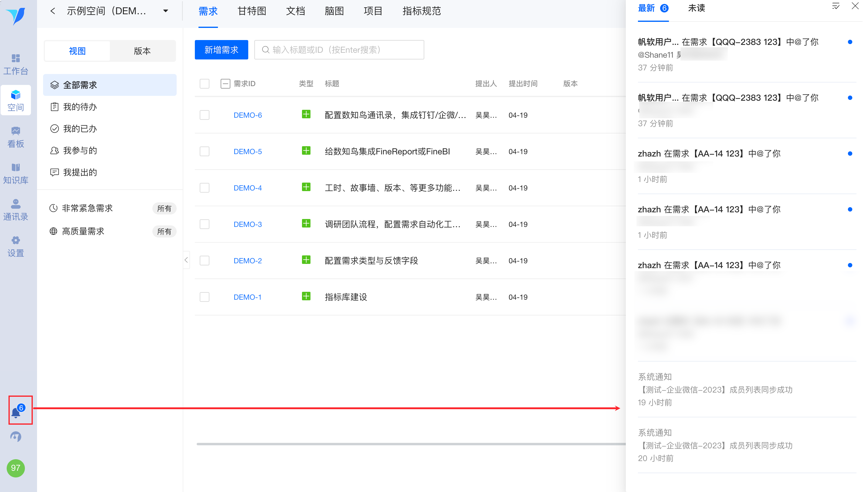
Task: Collapse the 需求ID column group toggle
Action: click(x=225, y=83)
